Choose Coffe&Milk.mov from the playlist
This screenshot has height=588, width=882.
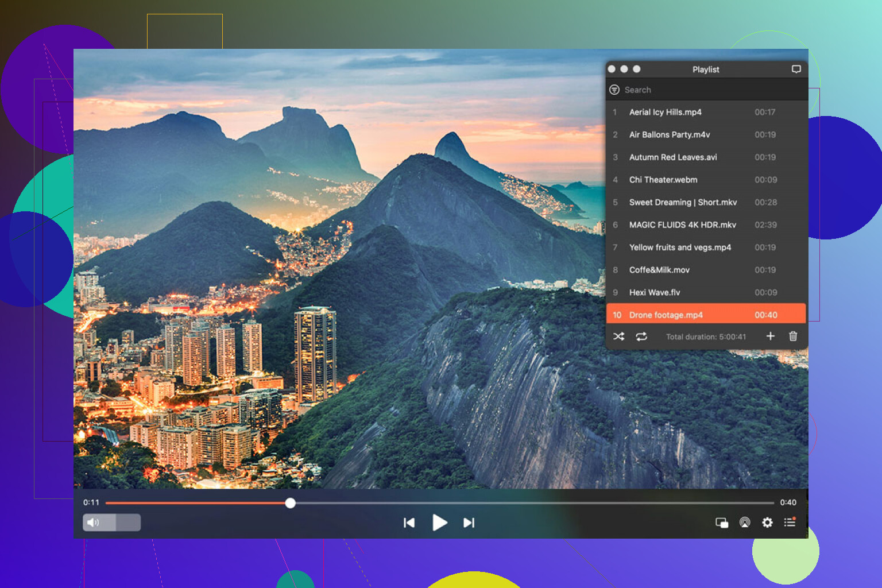click(x=659, y=270)
